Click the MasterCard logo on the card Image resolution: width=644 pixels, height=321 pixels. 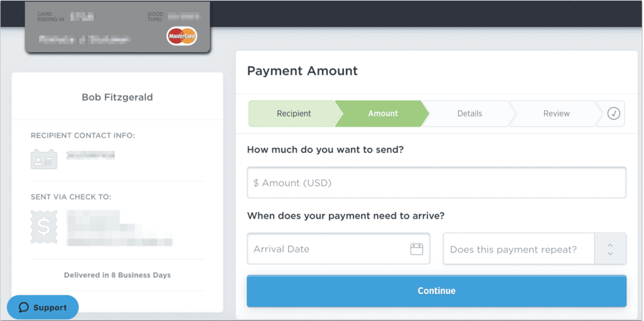point(182,37)
